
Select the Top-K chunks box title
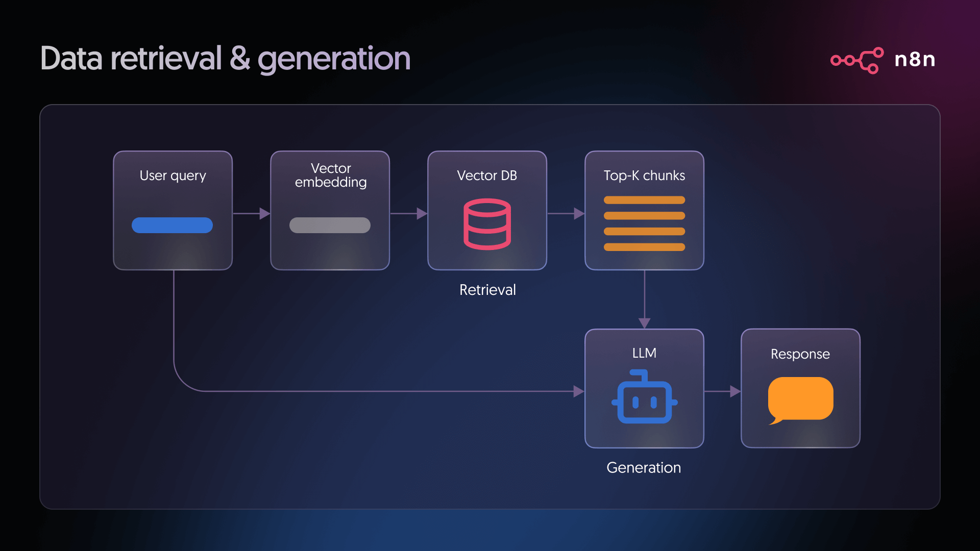(x=644, y=176)
